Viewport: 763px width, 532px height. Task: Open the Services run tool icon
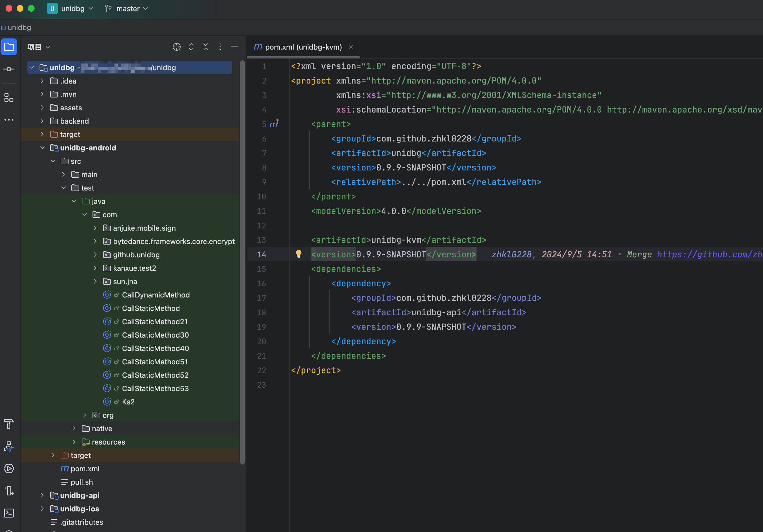pos(9,468)
